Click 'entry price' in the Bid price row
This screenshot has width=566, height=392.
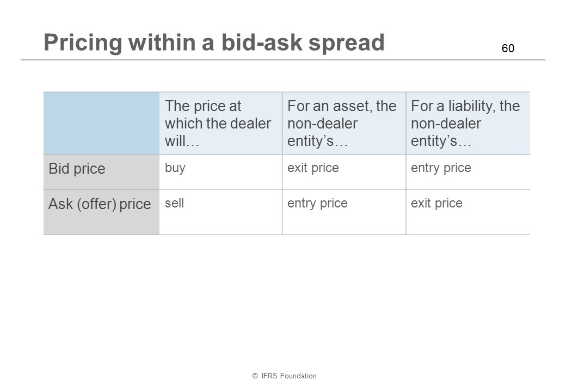pos(441,168)
